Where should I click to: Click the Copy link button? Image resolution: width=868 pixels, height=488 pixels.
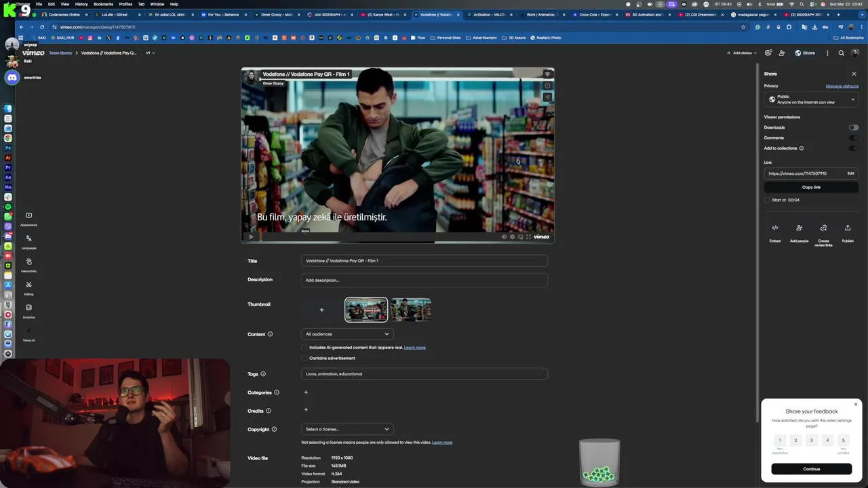point(811,187)
